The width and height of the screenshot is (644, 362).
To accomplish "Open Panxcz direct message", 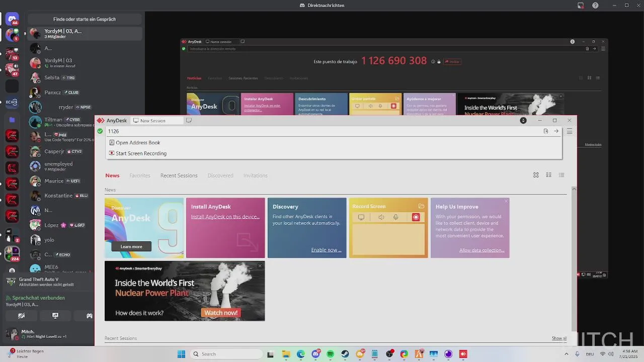I will 85,93.
